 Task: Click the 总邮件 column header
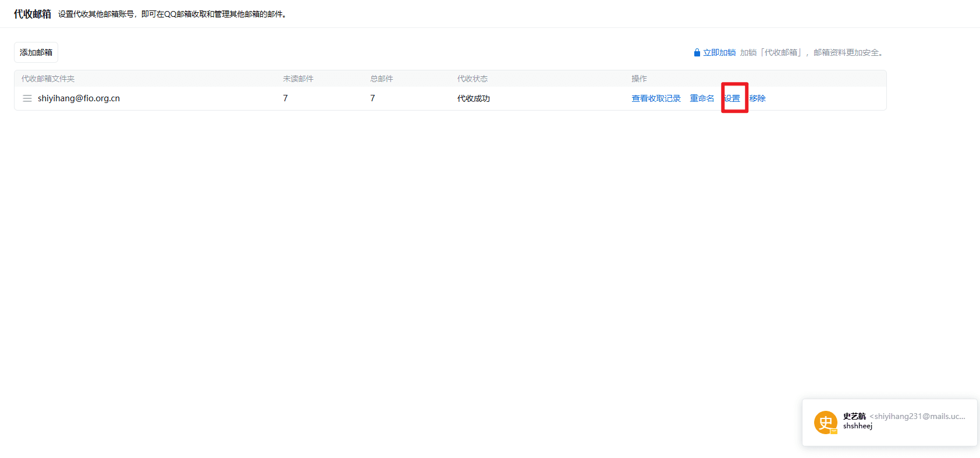click(x=382, y=79)
